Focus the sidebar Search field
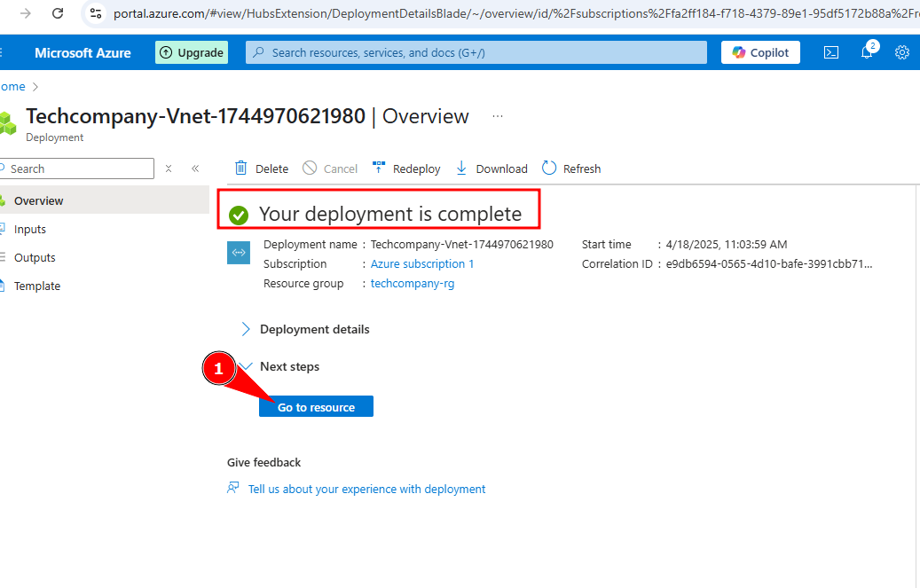This screenshot has width=920, height=588. (77, 169)
